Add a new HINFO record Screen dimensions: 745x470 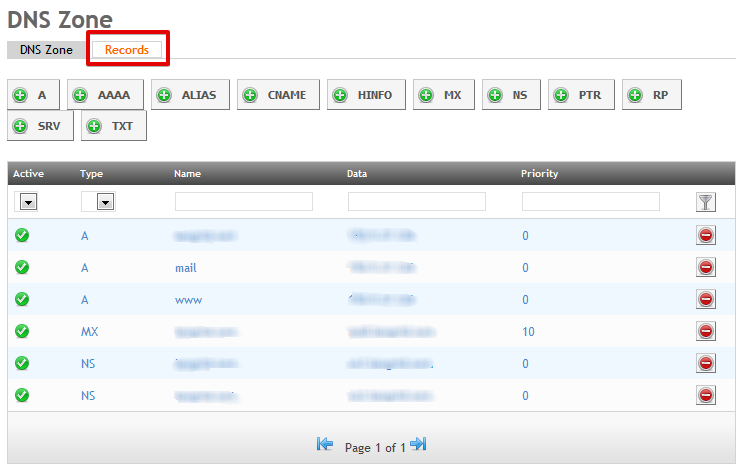[x=366, y=95]
